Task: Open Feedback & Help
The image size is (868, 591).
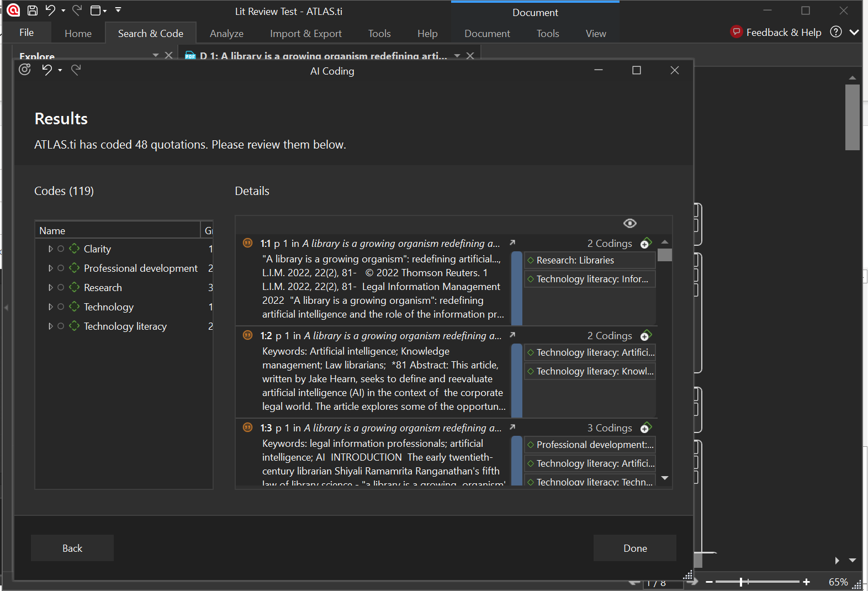Action: pyautogui.click(x=776, y=32)
